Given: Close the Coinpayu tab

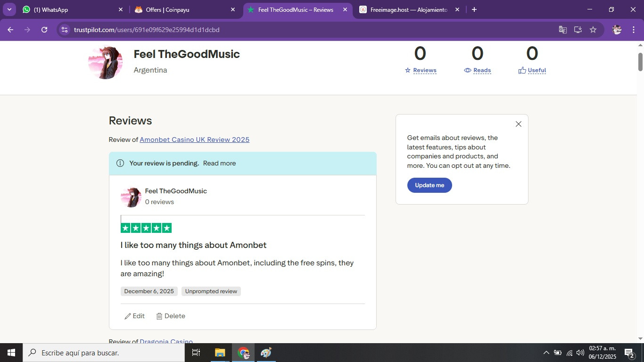Looking at the screenshot, I should [x=233, y=9].
